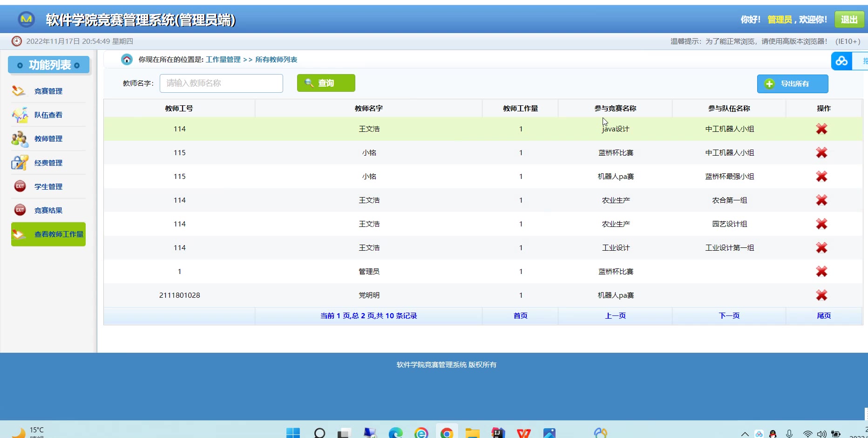868x438 pixels.
Task: Click 退出 to log out
Action: point(849,20)
